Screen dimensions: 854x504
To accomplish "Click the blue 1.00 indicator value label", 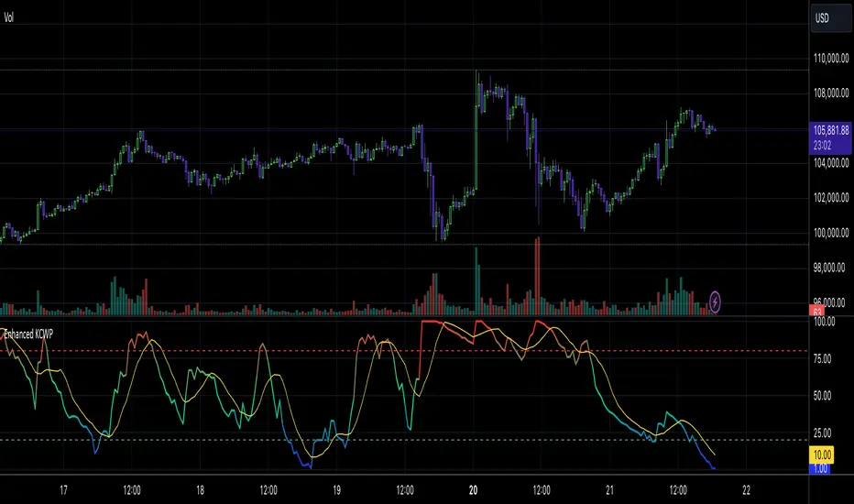I will click(x=820, y=468).
